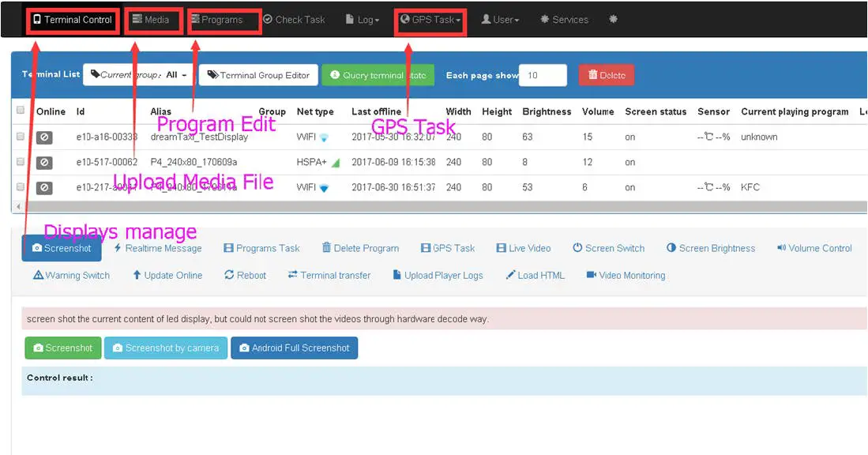Open the Delete Program tab
This screenshot has width=868, height=455.
point(360,248)
